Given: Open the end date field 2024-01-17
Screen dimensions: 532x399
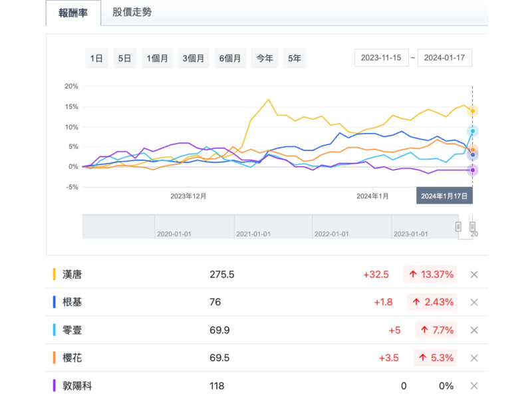Looking at the screenshot, I should point(445,59).
